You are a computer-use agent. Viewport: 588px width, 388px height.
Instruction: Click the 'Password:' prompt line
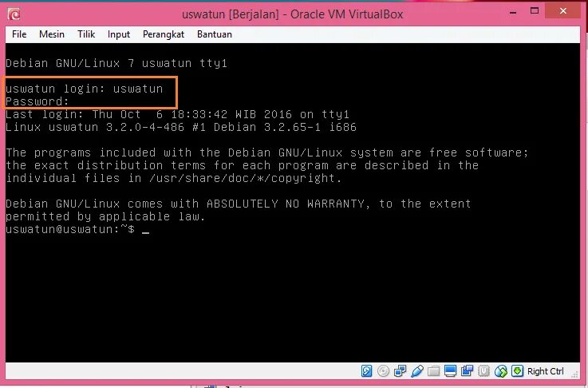pyautogui.click(x=37, y=101)
